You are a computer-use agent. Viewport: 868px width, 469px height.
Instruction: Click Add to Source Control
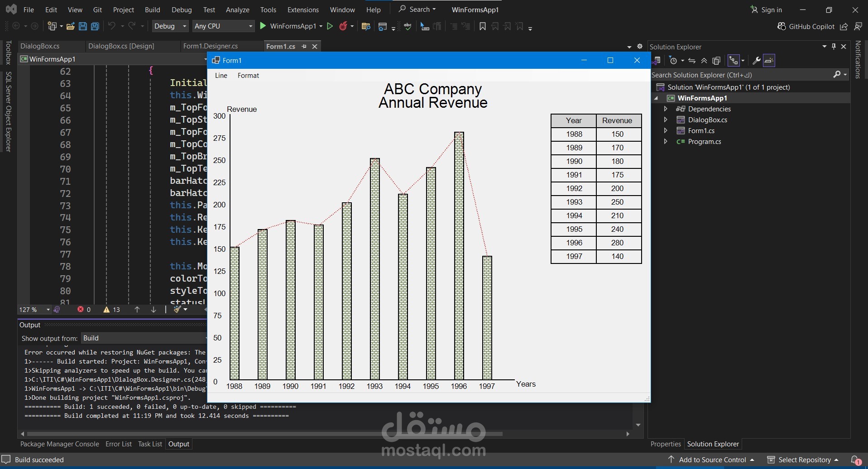(711, 460)
